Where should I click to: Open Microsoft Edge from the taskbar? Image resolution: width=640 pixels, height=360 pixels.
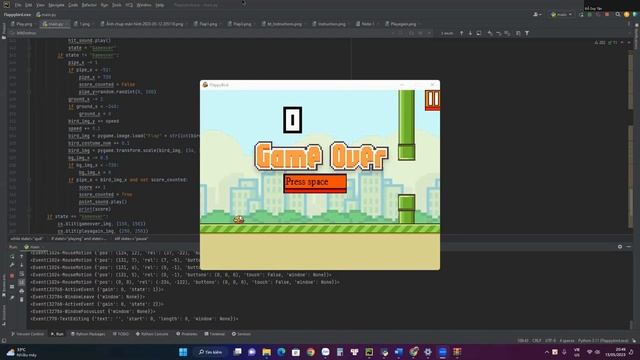pos(281,352)
